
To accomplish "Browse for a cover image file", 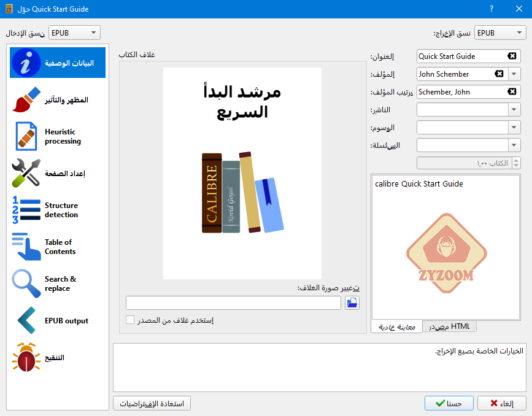I will tap(352, 302).
